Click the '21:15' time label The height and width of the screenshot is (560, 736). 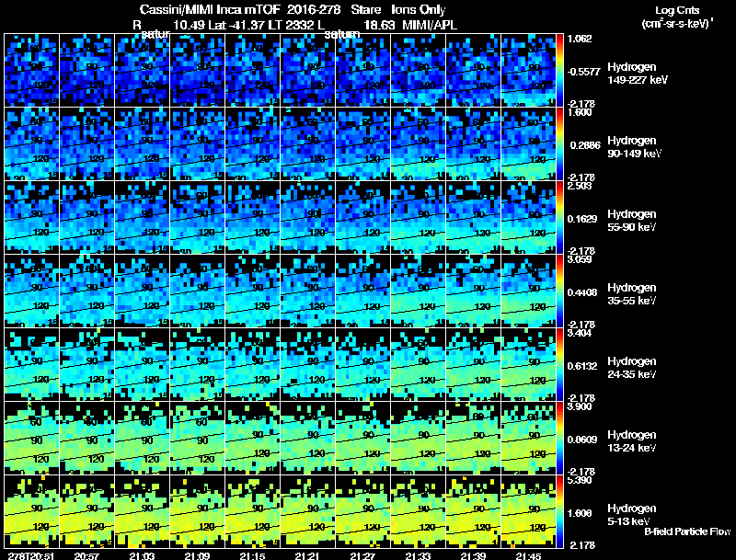(x=252, y=555)
